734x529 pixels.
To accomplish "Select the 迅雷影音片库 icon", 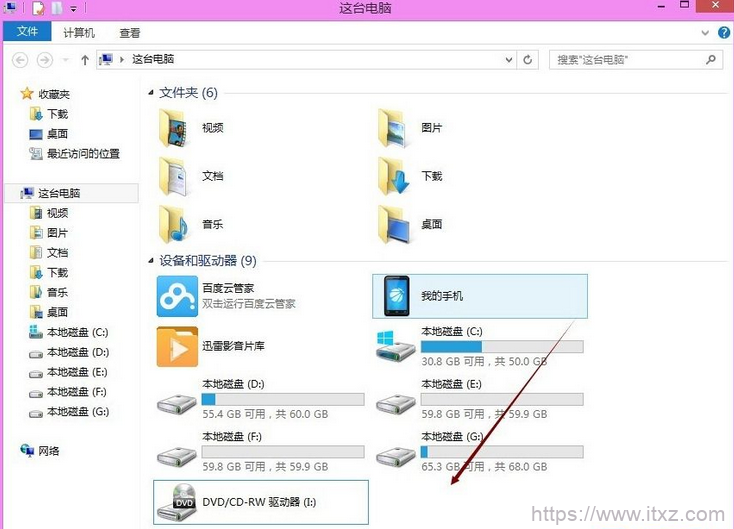I will coord(177,347).
